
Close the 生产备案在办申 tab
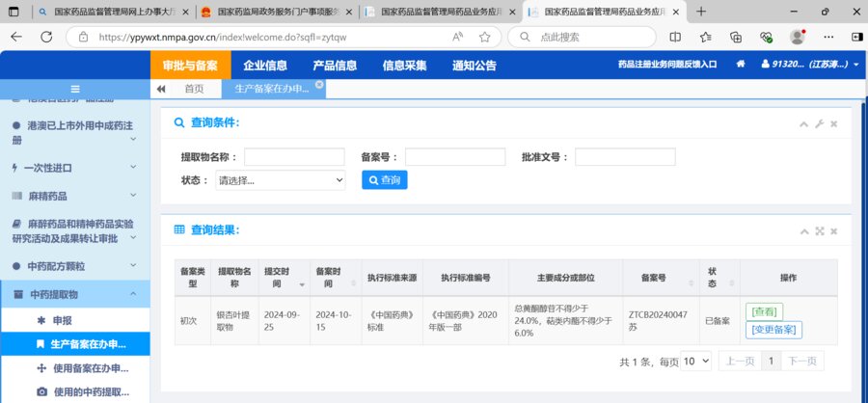(319, 84)
